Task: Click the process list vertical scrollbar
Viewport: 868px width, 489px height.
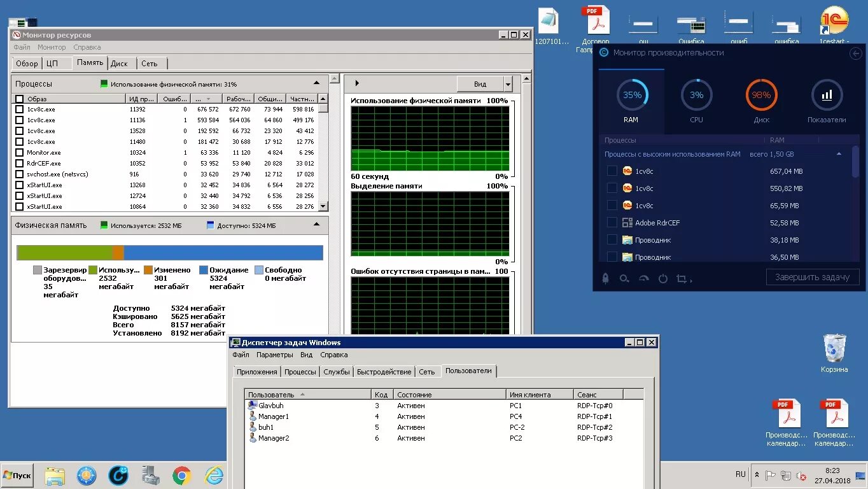Action: pos(323,153)
